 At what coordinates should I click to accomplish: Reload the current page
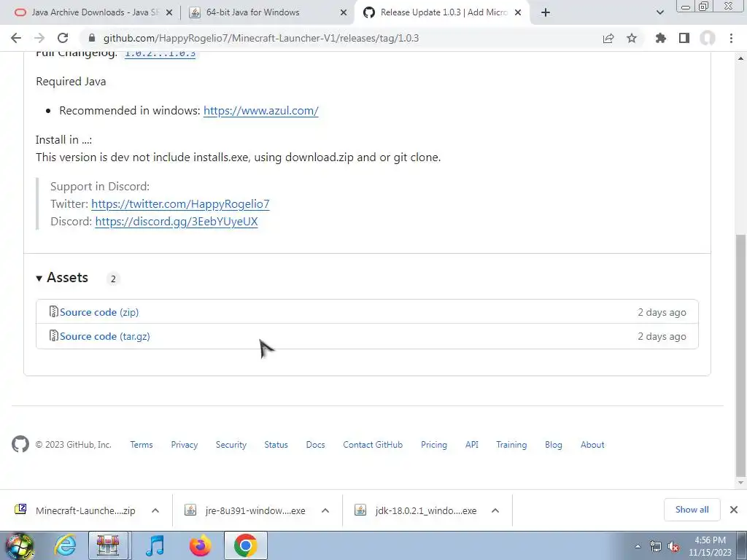point(63,38)
